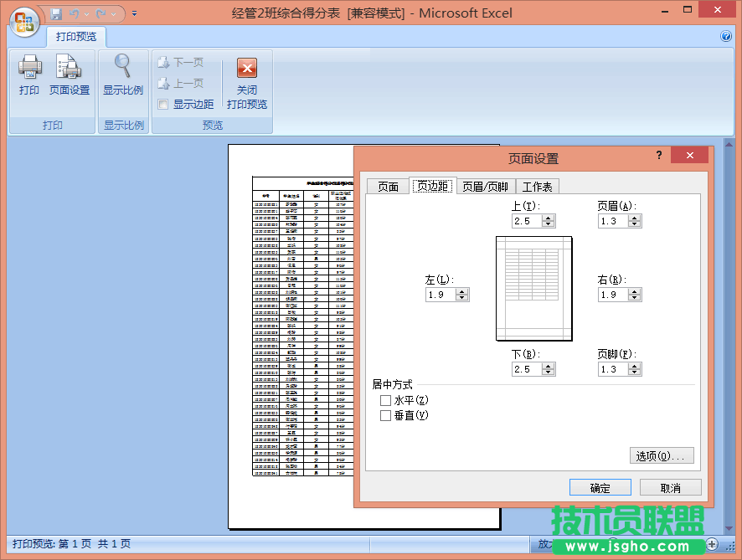The height and width of the screenshot is (560, 742).
Task: Switch to Header/Footer (页眉/页脚) tab
Action: pyautogui.click(x=485, y=187)
